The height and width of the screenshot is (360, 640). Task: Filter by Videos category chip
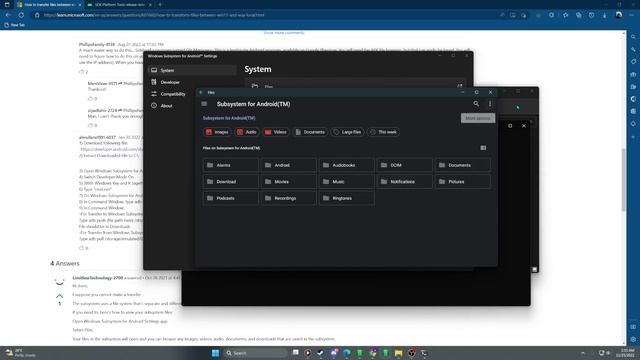pyautogui.click(x=276, y=132)
